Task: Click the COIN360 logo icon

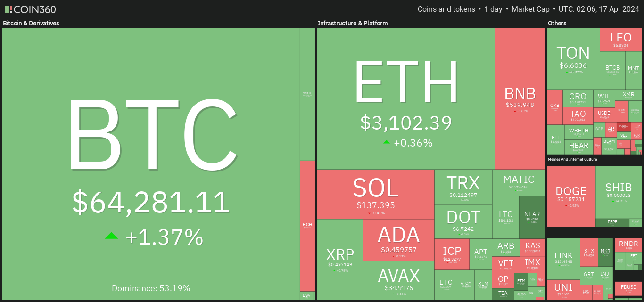Action: pos(8,9)
